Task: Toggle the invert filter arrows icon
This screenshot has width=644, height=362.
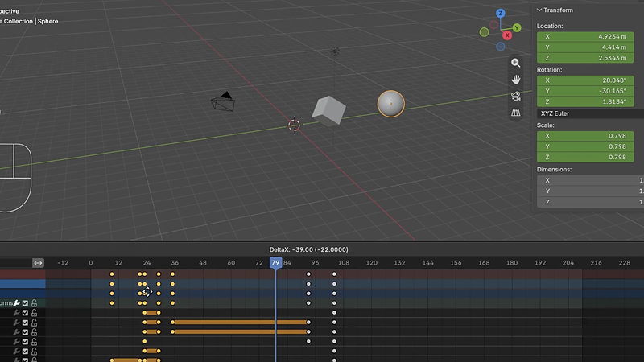Action: click(x=38, y=263)
